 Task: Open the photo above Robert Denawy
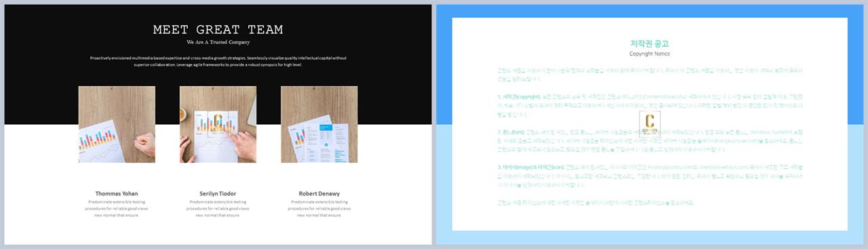(319, 124)
